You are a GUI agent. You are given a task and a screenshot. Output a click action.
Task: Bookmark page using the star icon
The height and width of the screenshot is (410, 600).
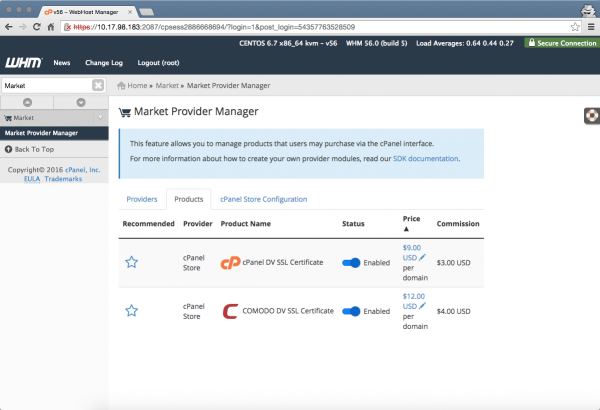575,27
